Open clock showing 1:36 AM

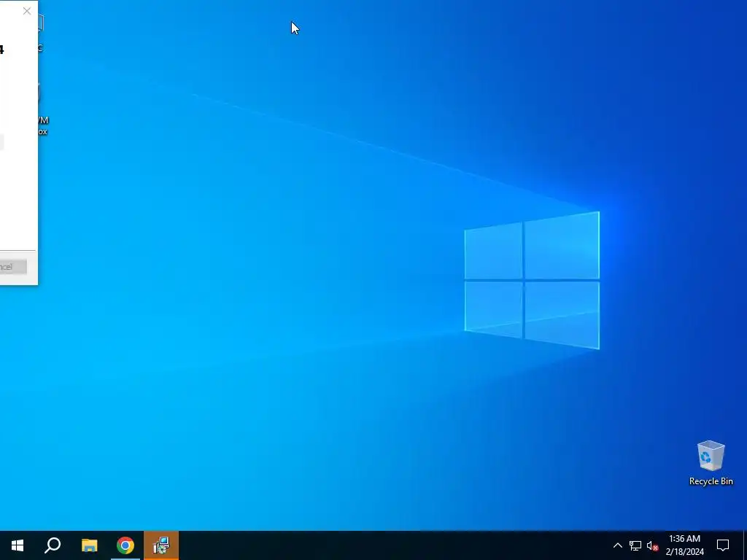684,545
